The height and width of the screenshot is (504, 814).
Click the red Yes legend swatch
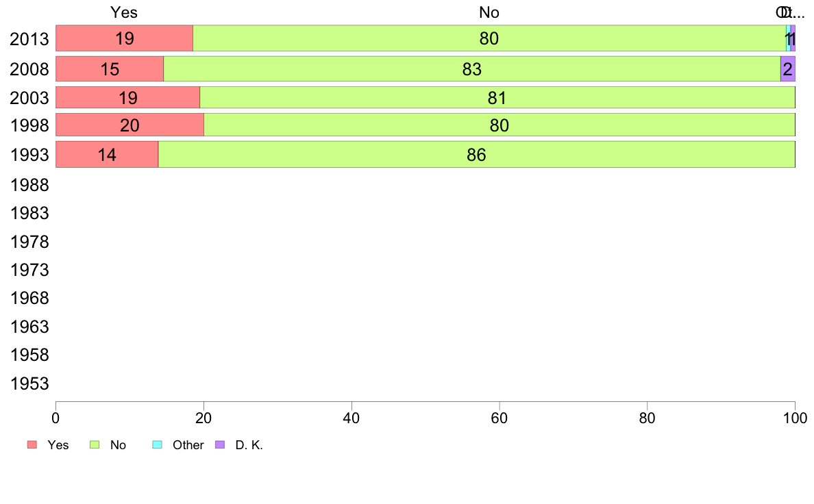(x=32, y=445)
